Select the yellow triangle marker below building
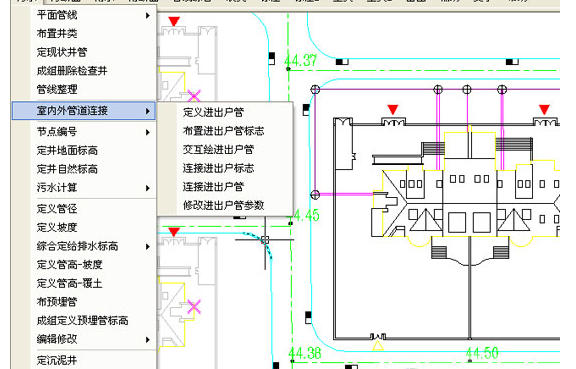 point(378,345)
